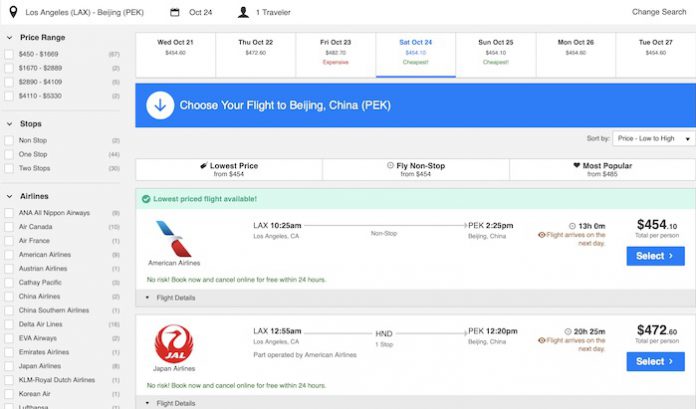696x409 pixels.
Task: Click the traveler person icon
Action: 243,12
